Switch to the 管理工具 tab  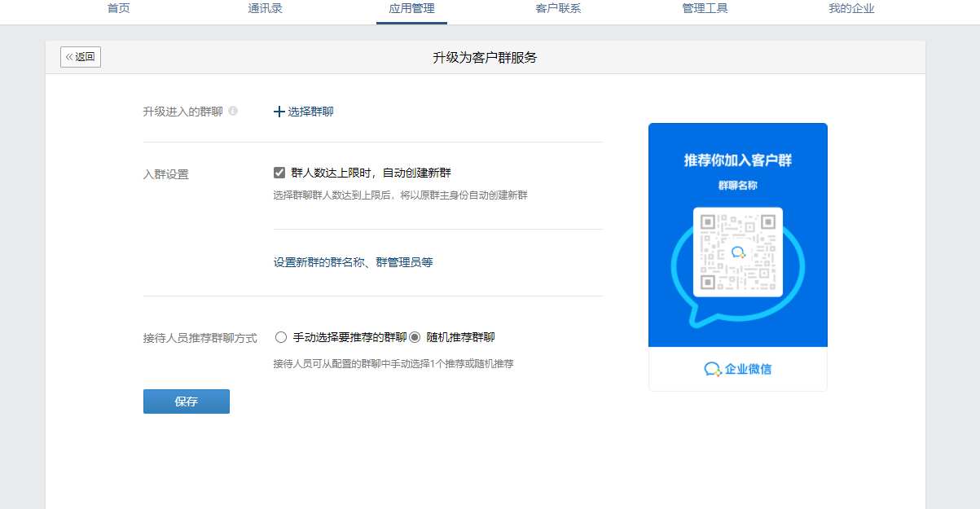(705, 9)
